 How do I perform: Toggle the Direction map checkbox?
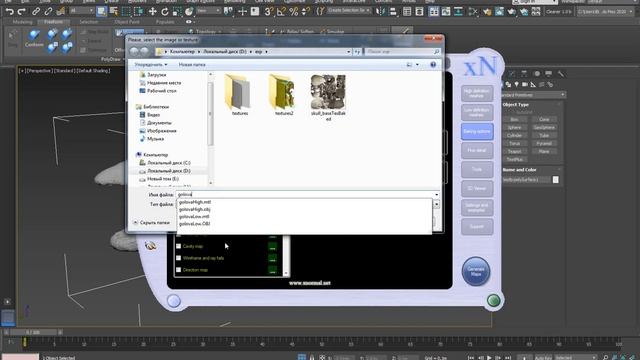point(178,270)
